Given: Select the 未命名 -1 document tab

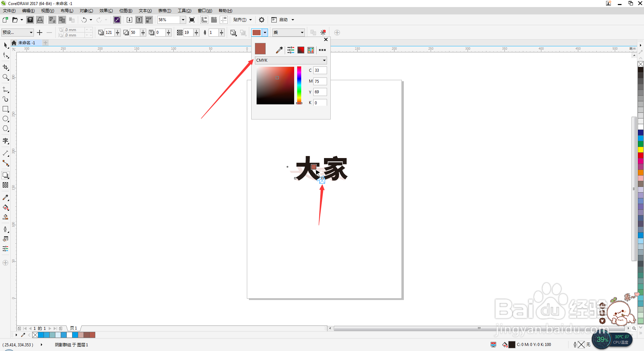Looking at the screenshot, I should pyautogui.click(x=26, y=43).
